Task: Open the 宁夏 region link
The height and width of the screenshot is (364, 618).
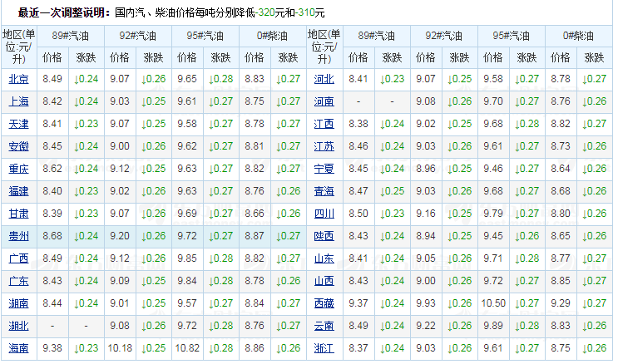Action: pyautogui.click(x=324, y=169)
